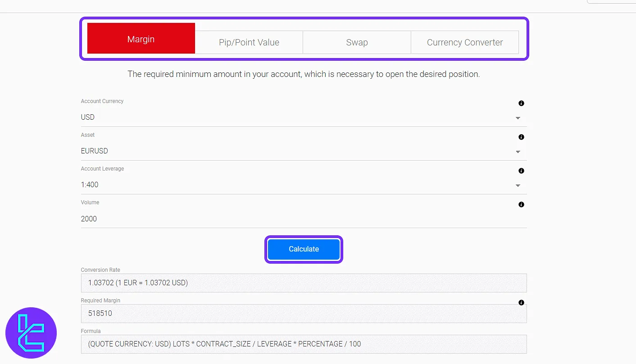Image resolution: width=636 pixels, height=364 pixels.
Task: Click the blue Calculate button
Action: pyautogui.click(x=304, y=249)
